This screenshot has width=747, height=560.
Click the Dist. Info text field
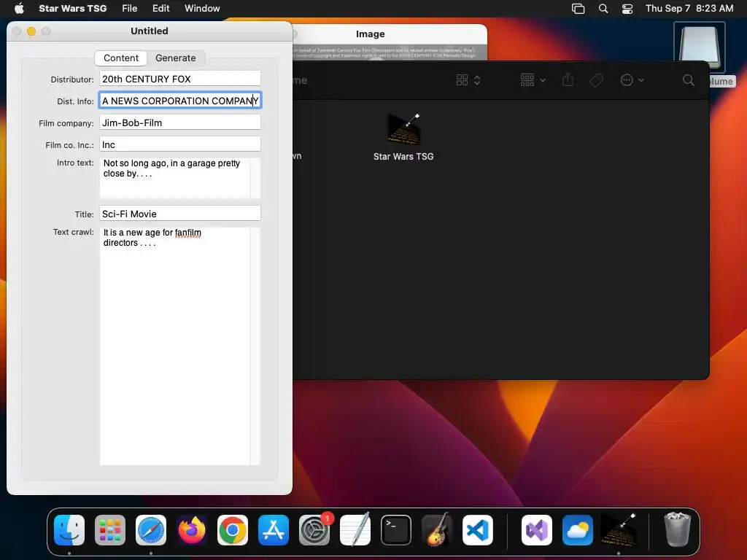pyautogui.click(x=180, y=101)
